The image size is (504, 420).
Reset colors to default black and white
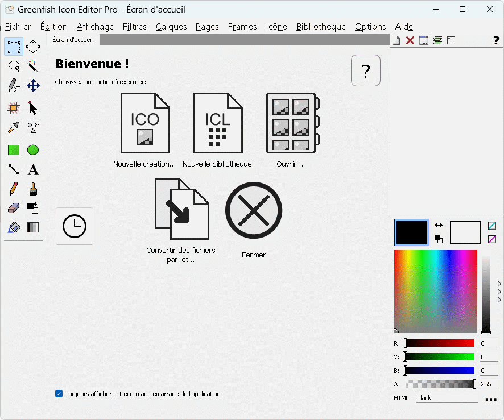439,239
